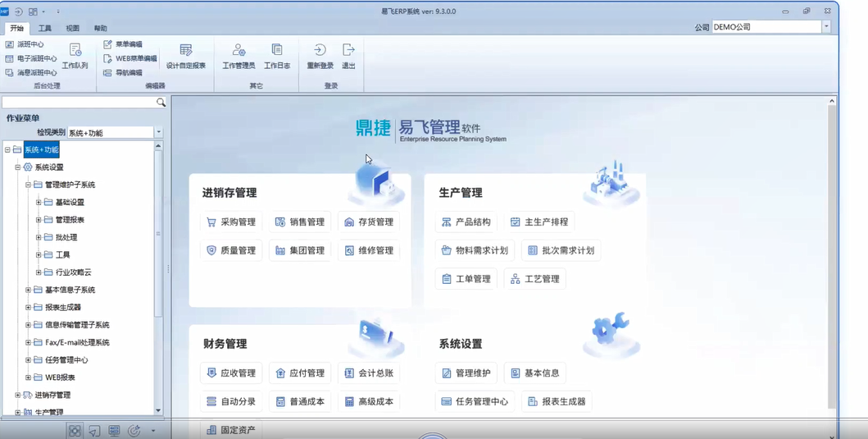Collapse the 系统+功能 root node
Image resolution: width=868 pixels, height=439 pixels.
[x=7, y=149]
